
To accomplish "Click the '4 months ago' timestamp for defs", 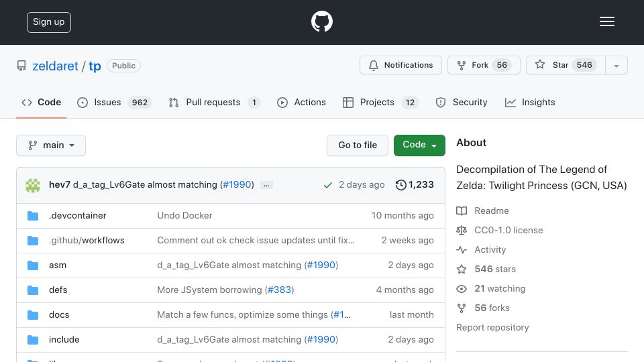I will pos(405,290).
